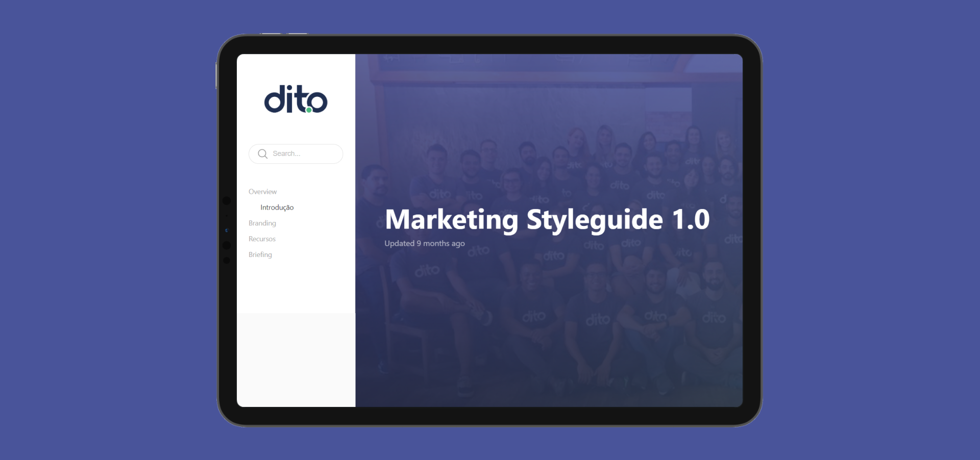The image size is (980, 460).
Task: Click the "Updated 9 months ago" text
Action: pyautogui.click(x=425, y=244)
